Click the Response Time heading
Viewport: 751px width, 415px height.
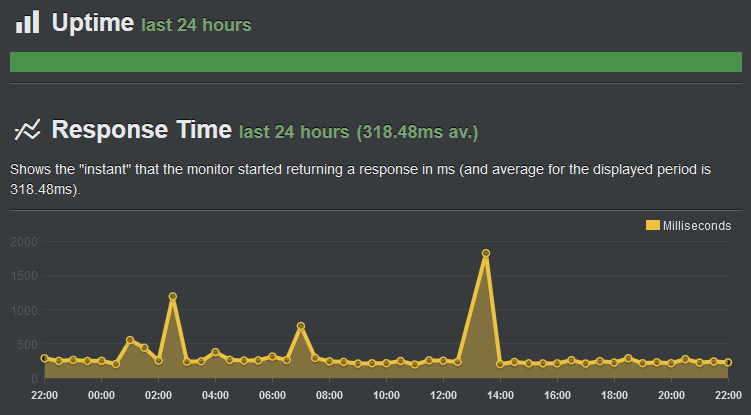[x=142, y=130]
